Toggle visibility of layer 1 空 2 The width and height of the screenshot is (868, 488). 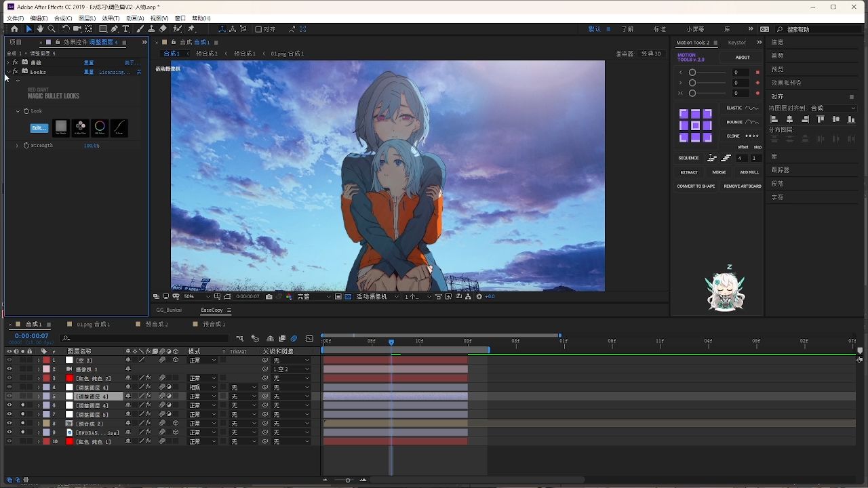9,361
